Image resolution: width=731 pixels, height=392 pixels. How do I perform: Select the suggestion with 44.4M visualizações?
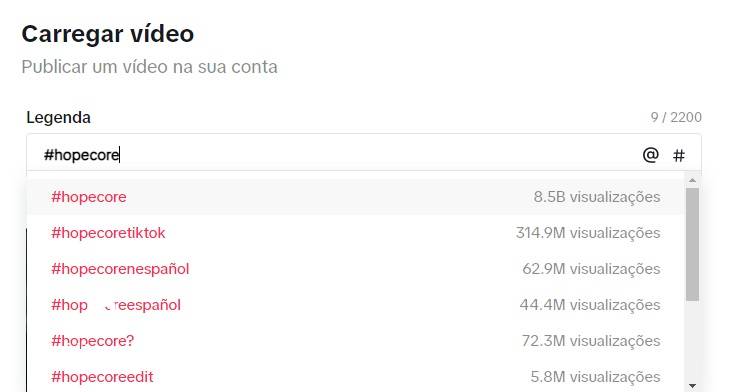[355, 305]
